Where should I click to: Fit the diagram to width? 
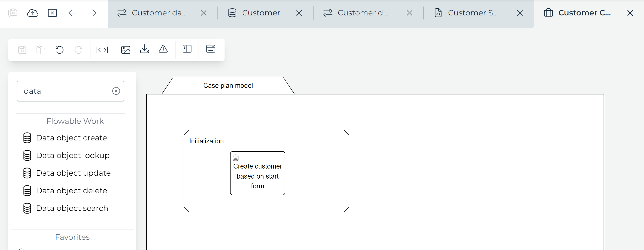pyautogui.click(x=102, y=50)
